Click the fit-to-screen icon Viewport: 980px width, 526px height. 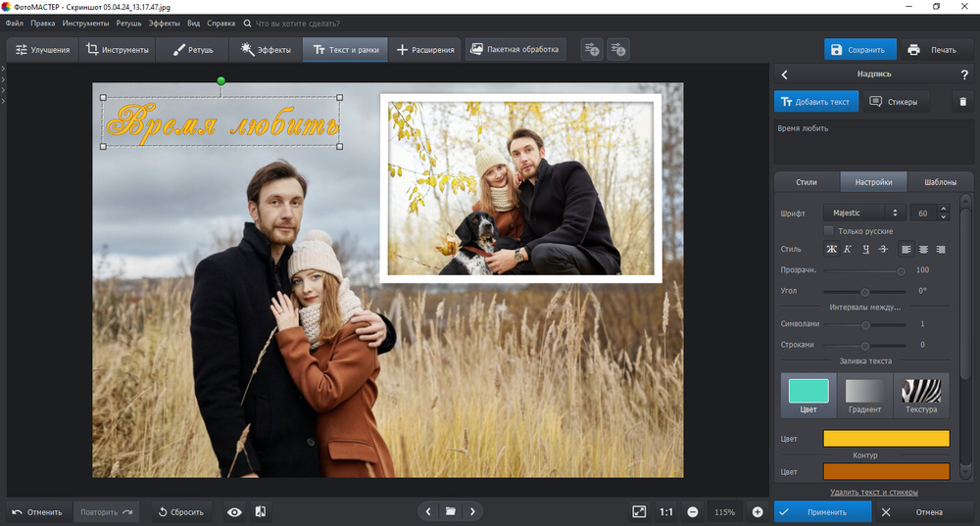coord(639,511)
